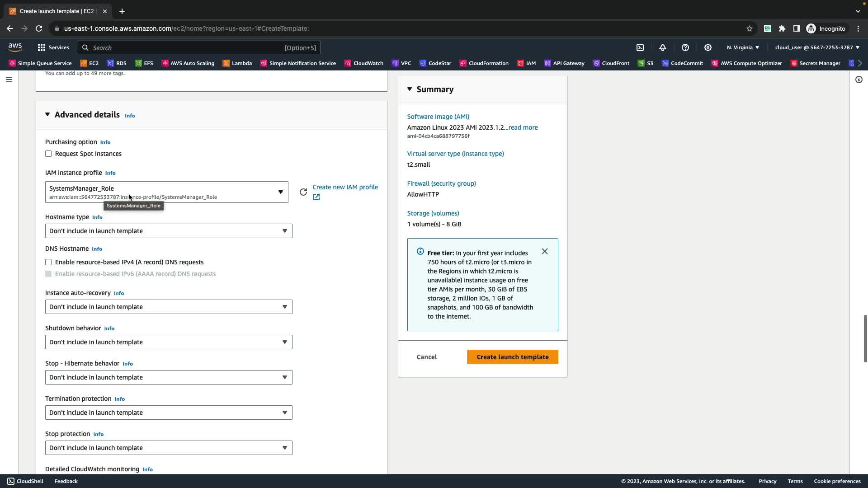The width and height of the screenshot is (868, 488).
Task: Open the N. Virginia region menu
Action: pos(743,47)
